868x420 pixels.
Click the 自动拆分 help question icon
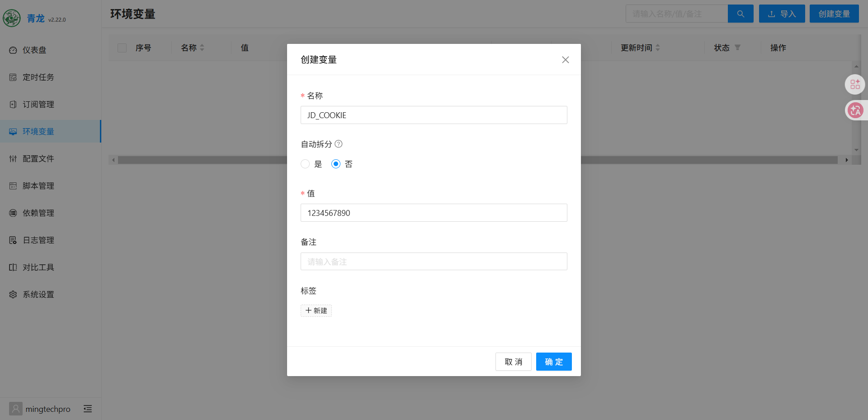tap(339, 144)
